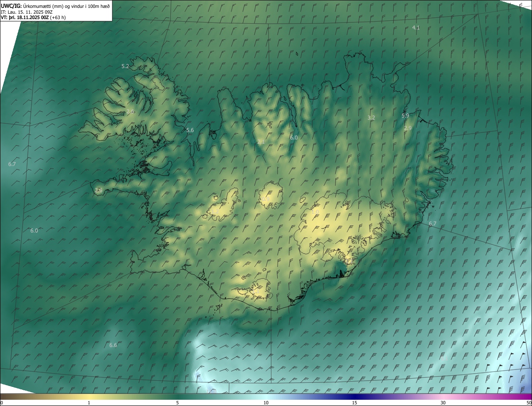Click the 6.7 label off the southeast coast
Image resolution: width=532 pixels, height=406 pixels.
tap(433, 223)
